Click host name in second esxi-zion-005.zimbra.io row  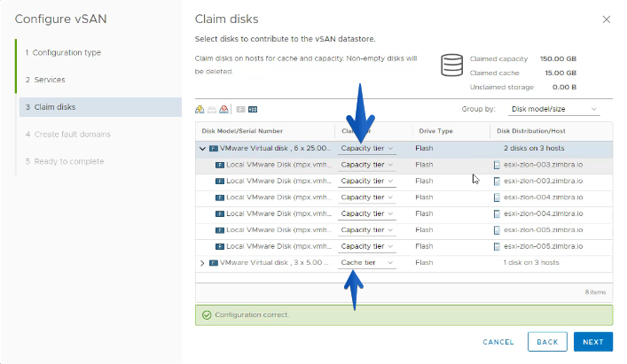click(543, 246)
